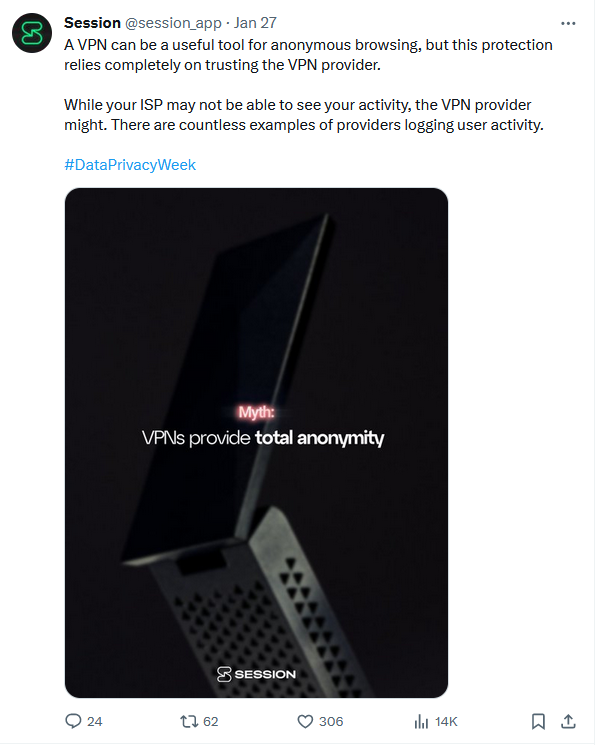Enlarge the VPN myth image
Viewport: 595px width, 745px height.
(256, 443)
